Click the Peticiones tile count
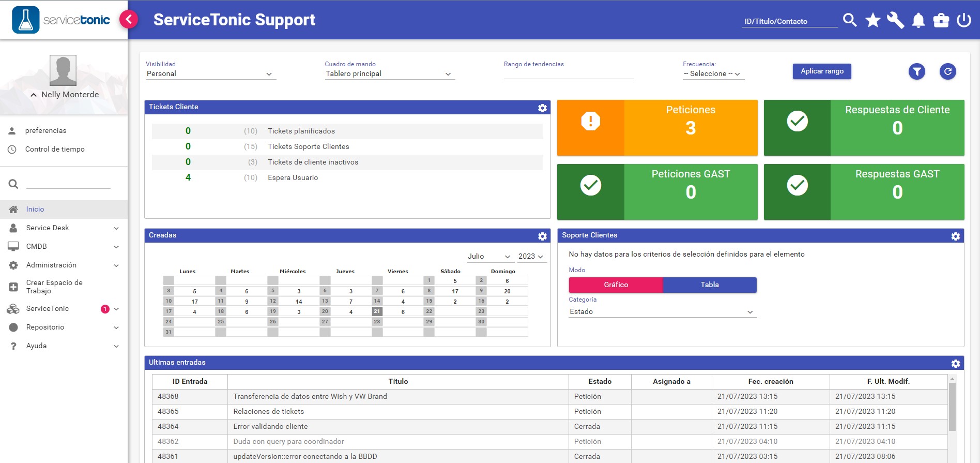 tap(691, 128)
